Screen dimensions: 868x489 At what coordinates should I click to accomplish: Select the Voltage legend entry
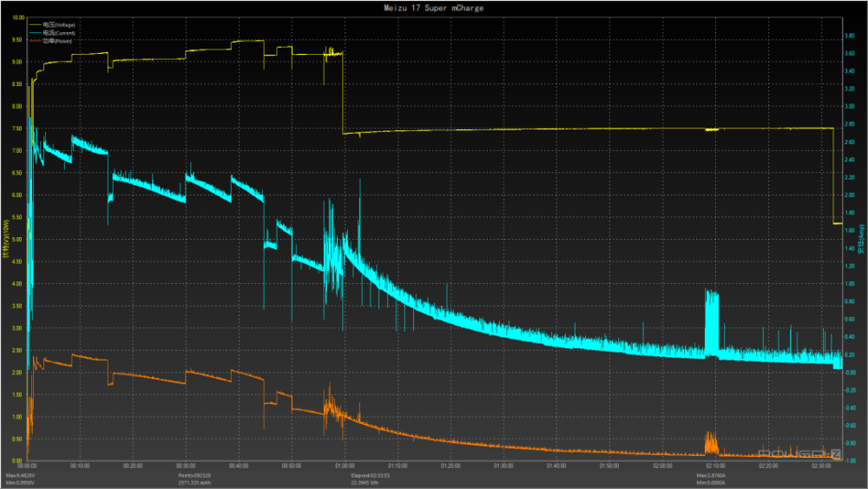(53, 25)
